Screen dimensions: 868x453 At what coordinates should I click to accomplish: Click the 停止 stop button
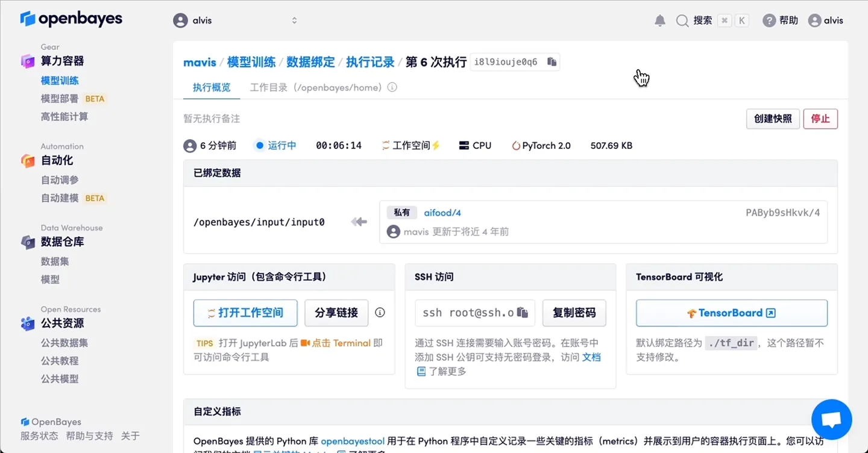coord(820,119)
